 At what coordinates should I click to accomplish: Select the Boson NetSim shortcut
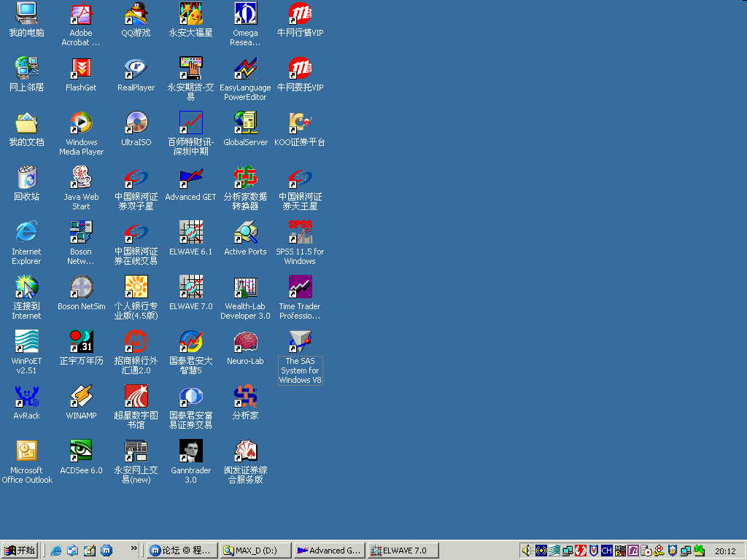81,287
